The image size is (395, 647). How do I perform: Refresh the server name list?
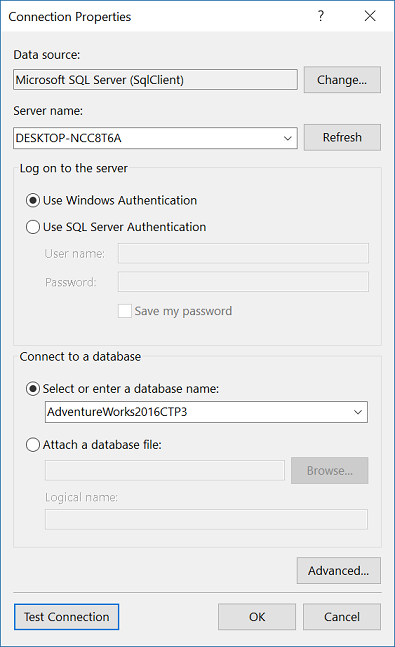342,137
